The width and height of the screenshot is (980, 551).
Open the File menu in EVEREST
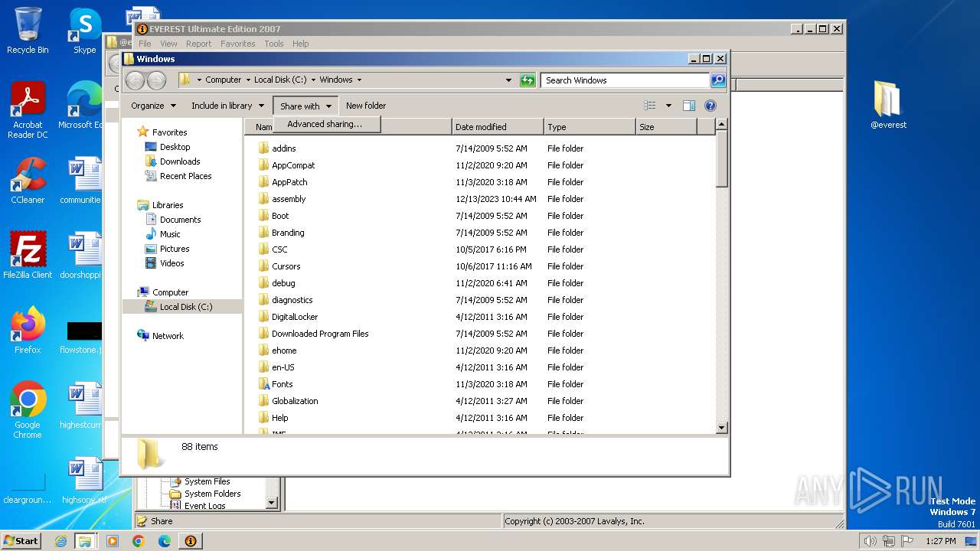pyautogui.click(x=145, y=44)
